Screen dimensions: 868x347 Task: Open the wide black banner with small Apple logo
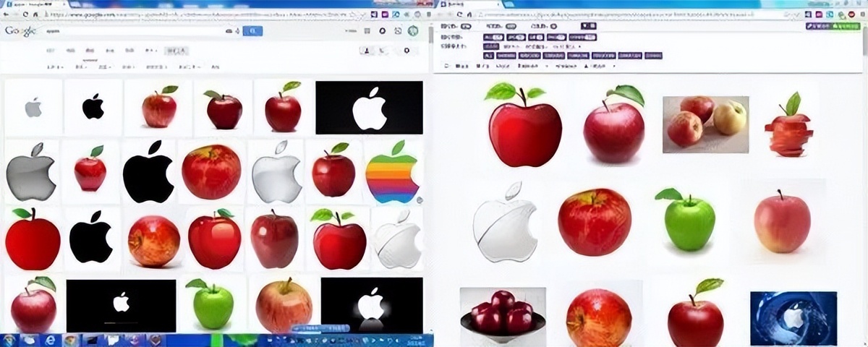[121, 306]
